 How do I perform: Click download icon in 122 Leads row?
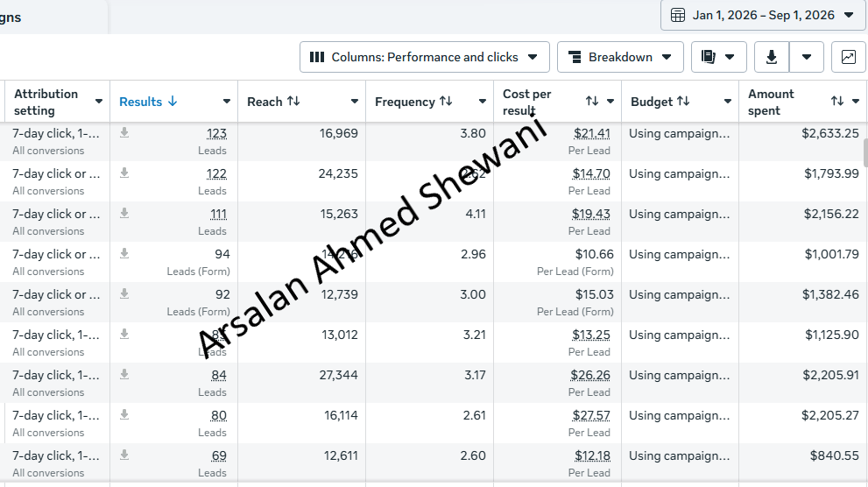point(124,173)
